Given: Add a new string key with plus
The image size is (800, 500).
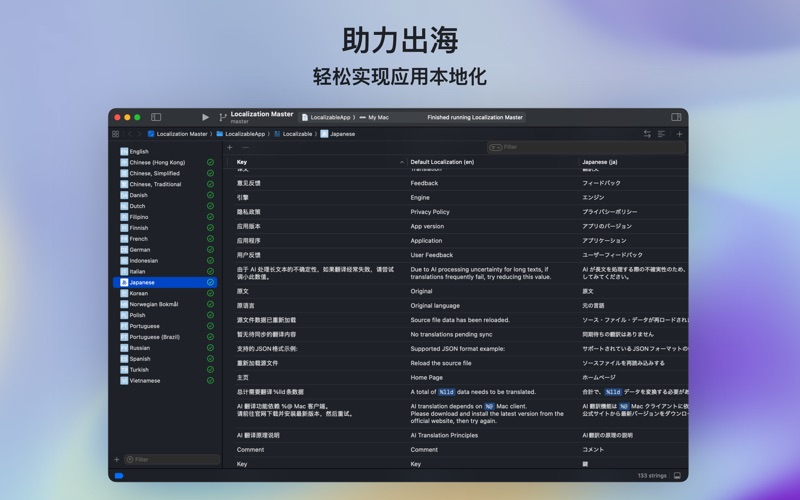Looking at the screenshot, I should (x=230, y=147).
